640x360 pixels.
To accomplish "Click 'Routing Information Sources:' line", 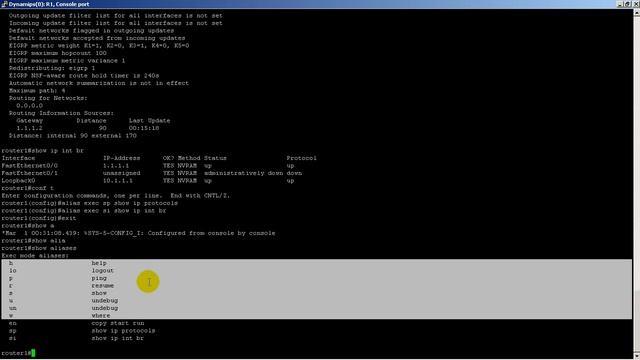I will coord(61,113).
